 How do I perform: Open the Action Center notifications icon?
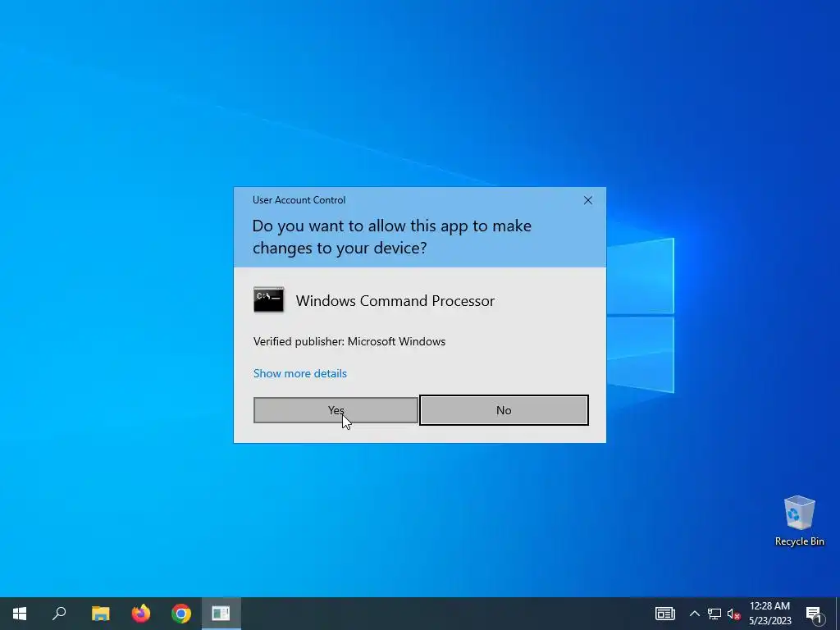click(x=814, y=614)
